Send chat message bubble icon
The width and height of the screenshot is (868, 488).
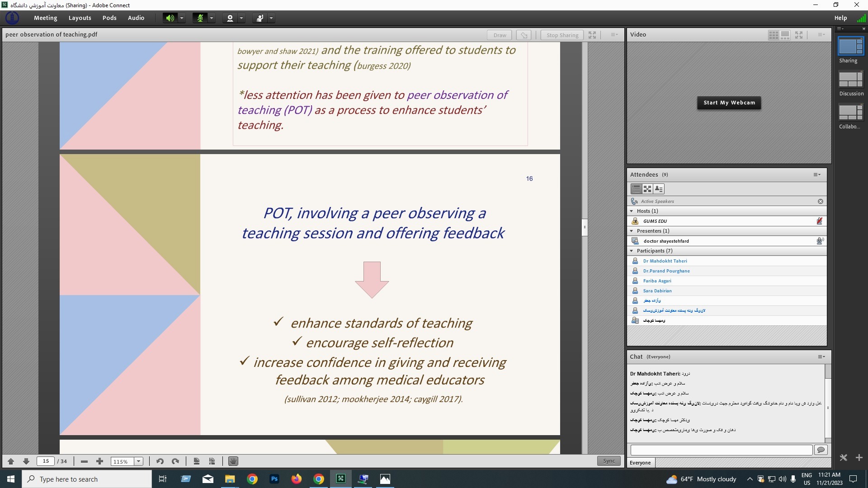click(821, 450)
